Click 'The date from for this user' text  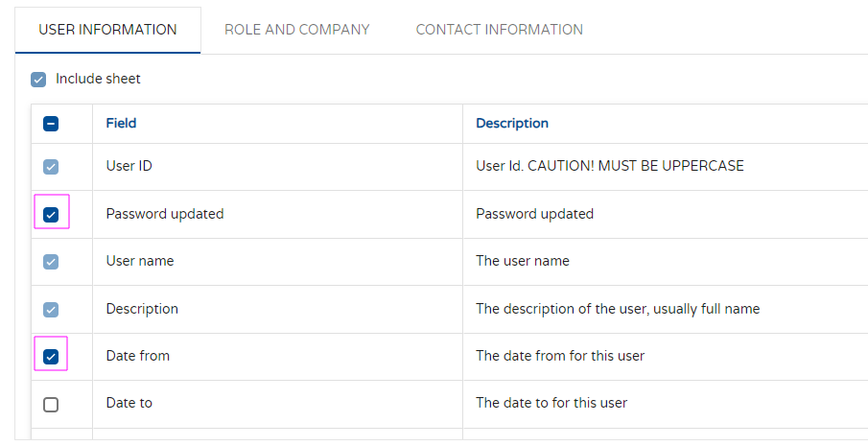[560, 356]
